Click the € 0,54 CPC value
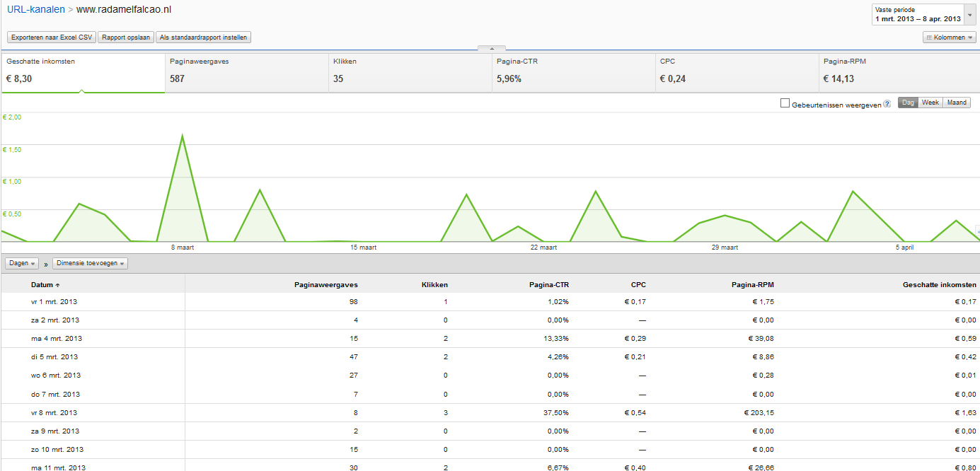980x471 pixels. tap(635, 413)
